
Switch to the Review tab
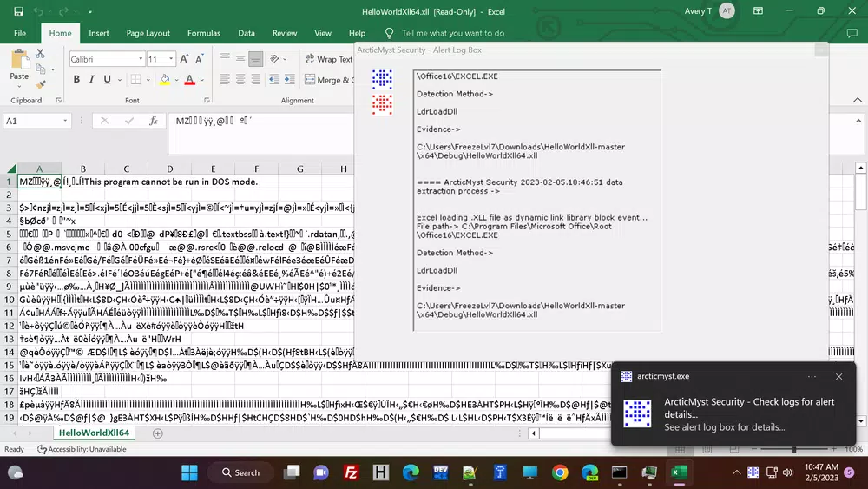point(285,33)
